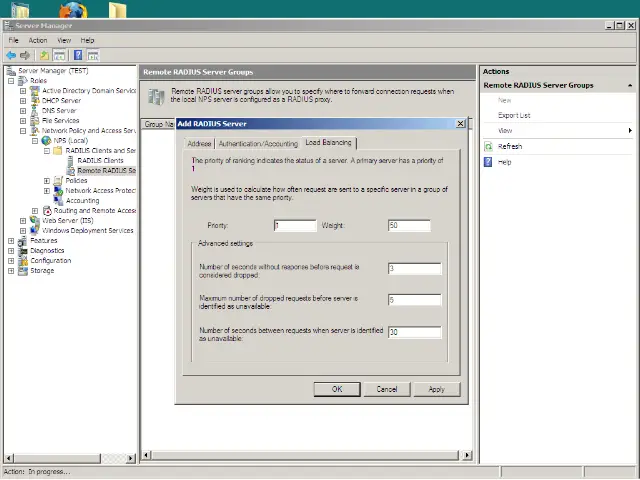The width and height of the screenshot is (640, 480).
Task: Click the Back arrow toolbar icon
Action: point(11,55)
